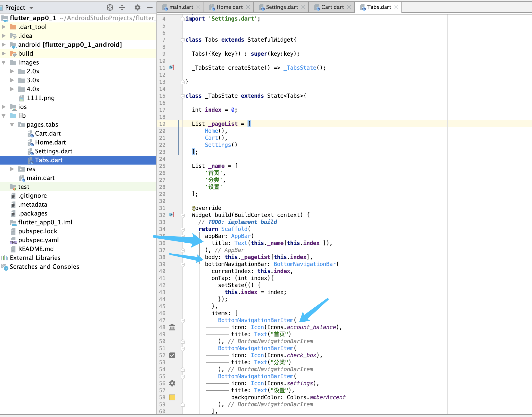Click the account_balance icon preview in gutter
Screen dimensions: 532x417
pyautogui.click(x=172, y=327)
